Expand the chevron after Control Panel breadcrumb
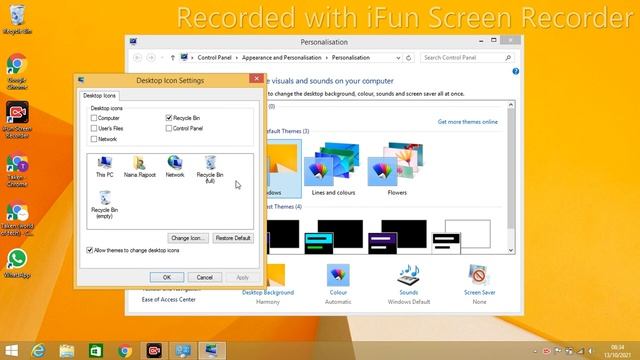 point(236,58)
